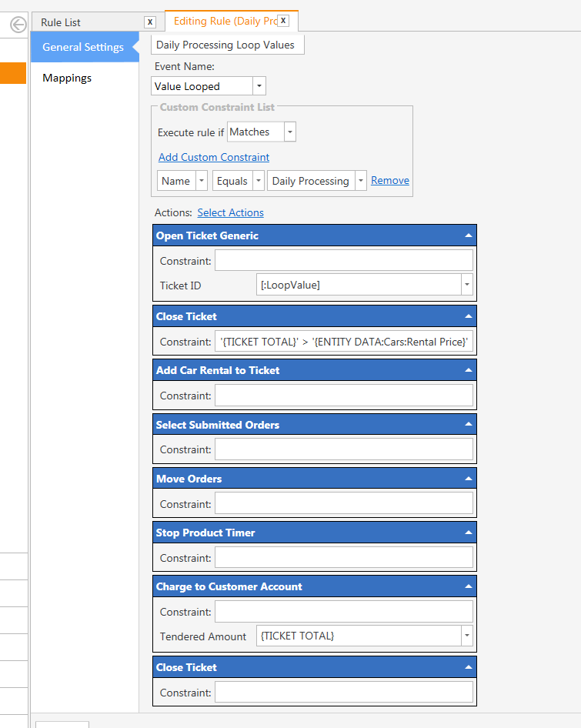Open the Mappings section
Viewport: 581px width, 728px height.
pos(67,78)
